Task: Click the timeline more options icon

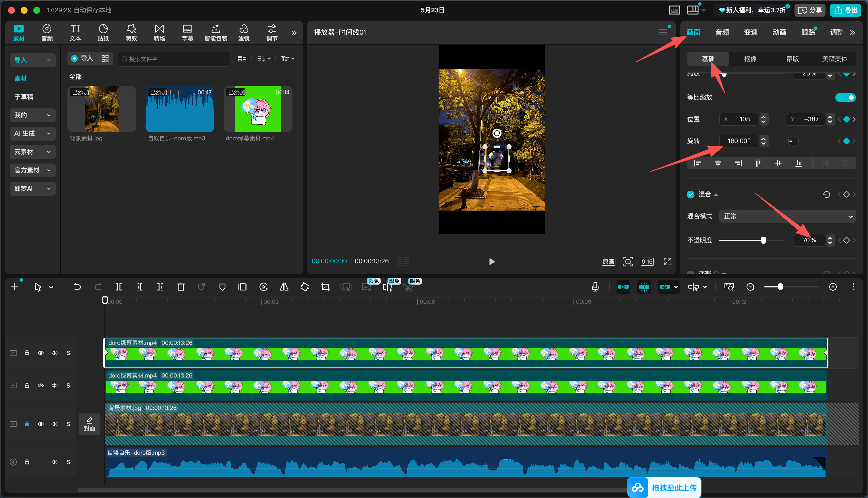Action: (854, 287)
